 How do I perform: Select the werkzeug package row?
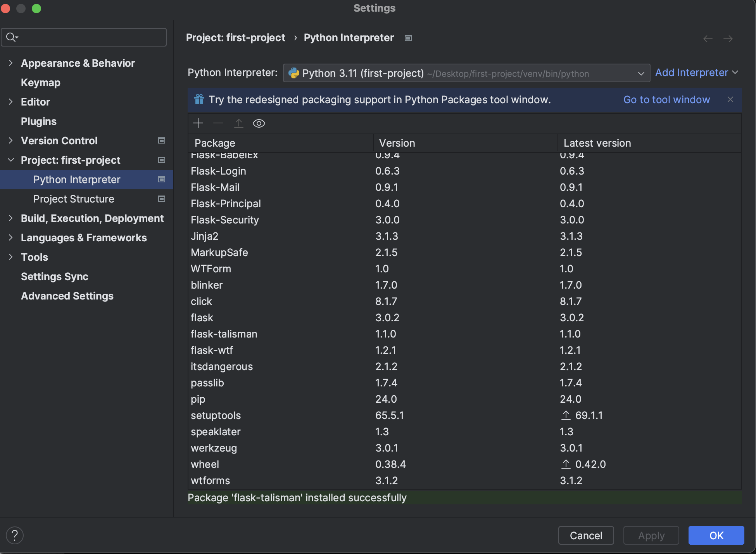(464, 448)
